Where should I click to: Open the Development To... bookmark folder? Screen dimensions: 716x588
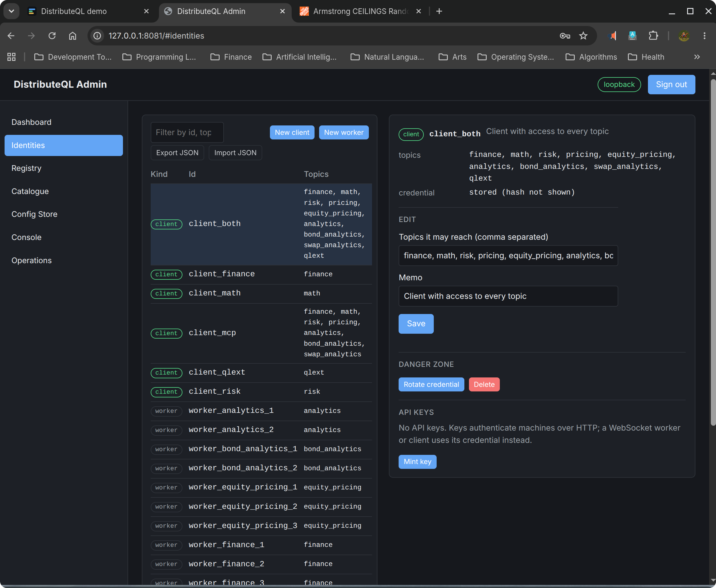[73, 57]
